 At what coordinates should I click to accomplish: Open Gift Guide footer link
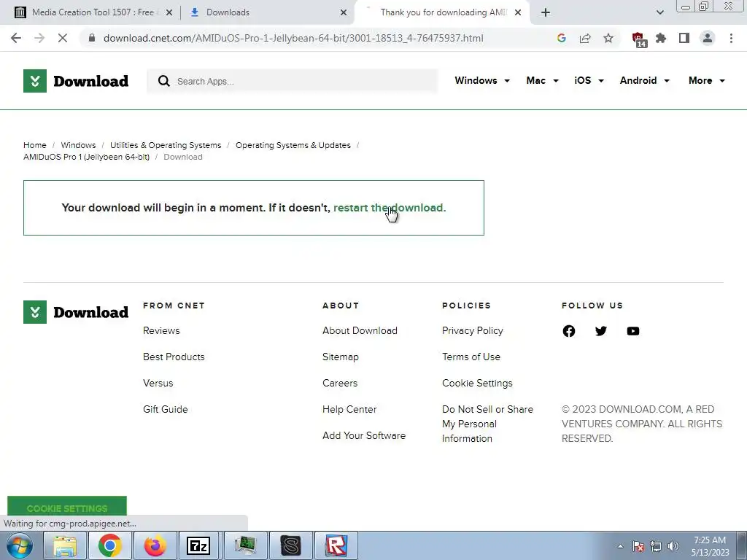click(x=166, y=409)
